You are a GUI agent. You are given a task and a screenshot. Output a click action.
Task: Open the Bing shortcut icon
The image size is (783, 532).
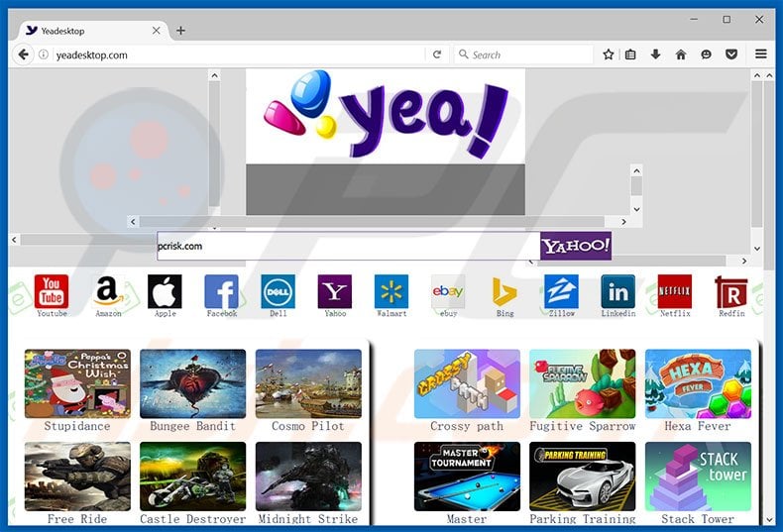point(504,291)
